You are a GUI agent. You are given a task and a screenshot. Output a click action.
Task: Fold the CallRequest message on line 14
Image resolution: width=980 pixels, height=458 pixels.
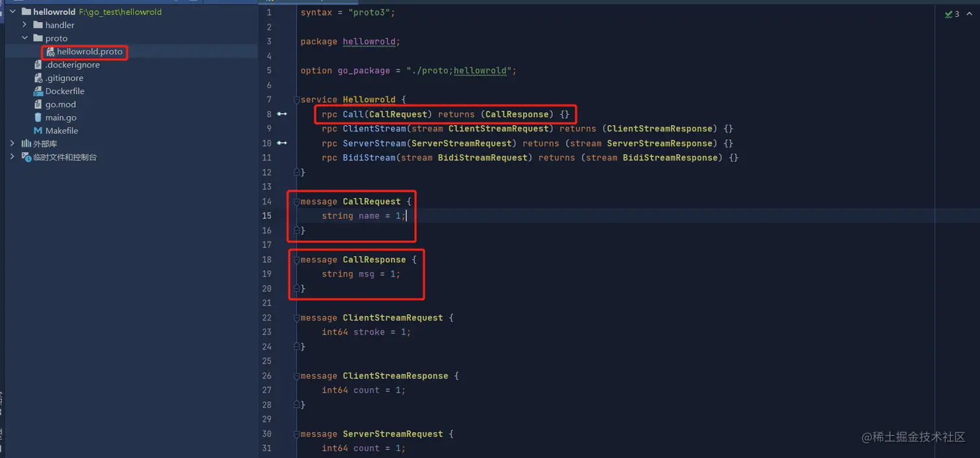297,201
